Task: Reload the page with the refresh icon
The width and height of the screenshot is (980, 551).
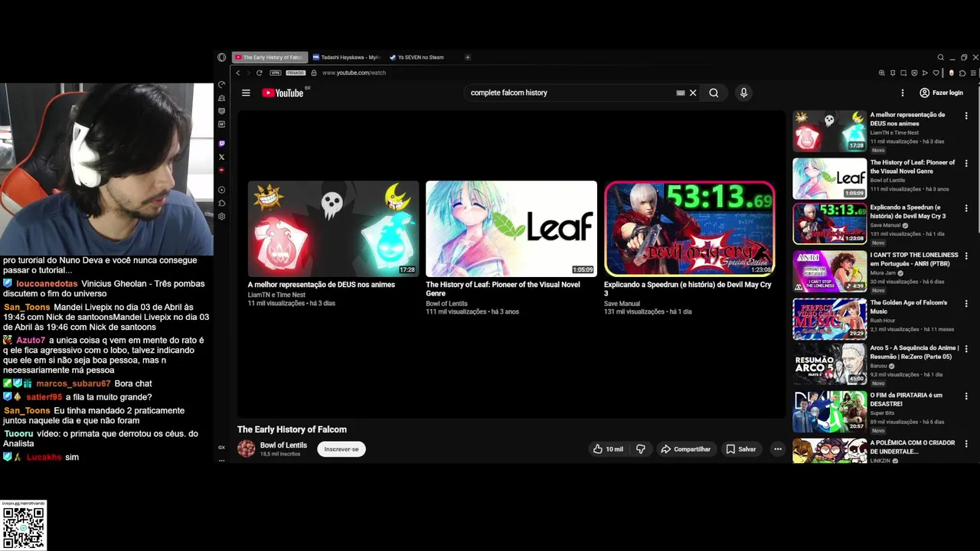Action: coord(260,73)
